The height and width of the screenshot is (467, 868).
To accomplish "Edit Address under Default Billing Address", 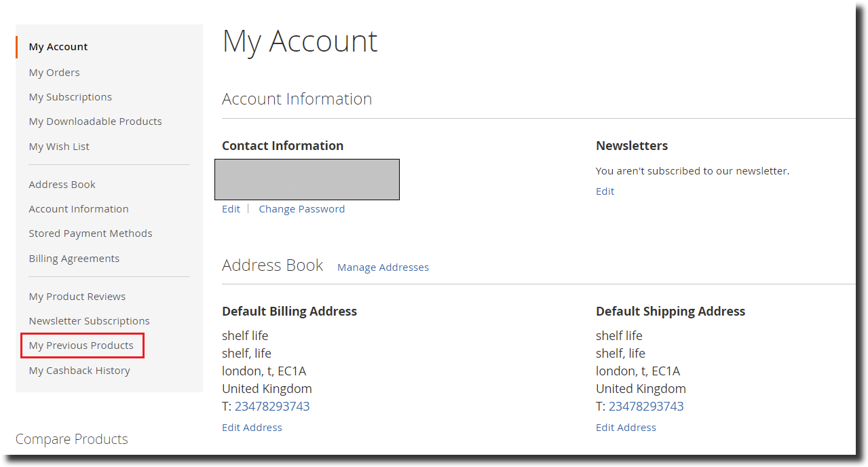I will pos(252,428).
